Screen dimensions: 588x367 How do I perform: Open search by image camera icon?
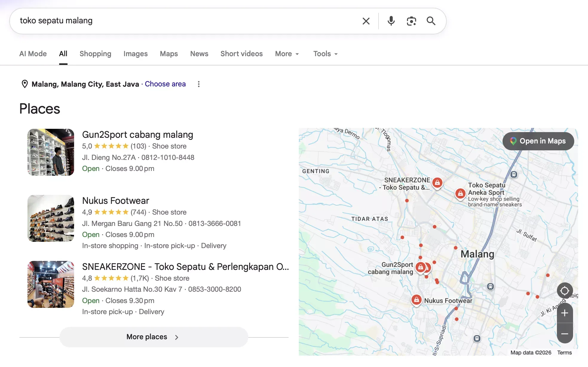(411, 21)
